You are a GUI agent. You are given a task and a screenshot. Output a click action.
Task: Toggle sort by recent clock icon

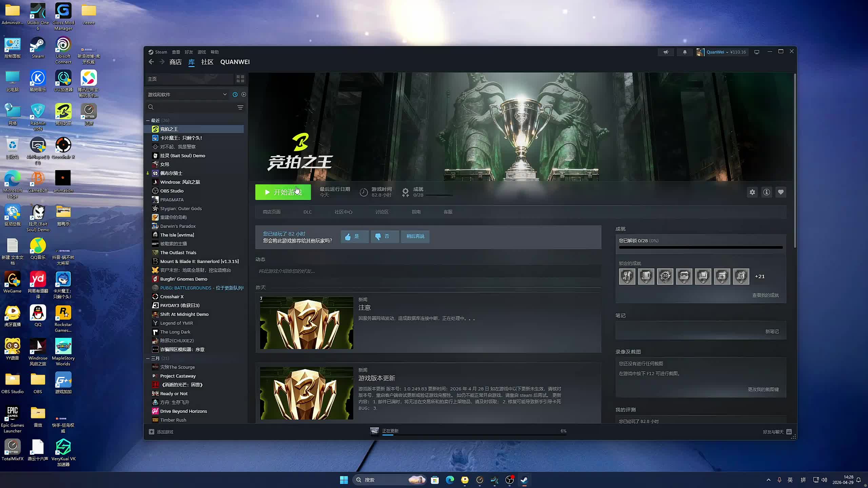(x=235, y=95)
